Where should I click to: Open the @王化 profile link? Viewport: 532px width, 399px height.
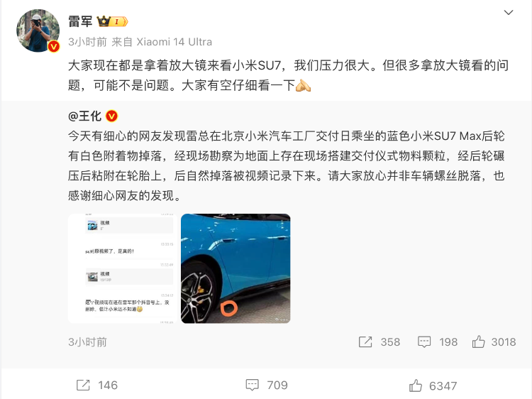tap(85, 116)
